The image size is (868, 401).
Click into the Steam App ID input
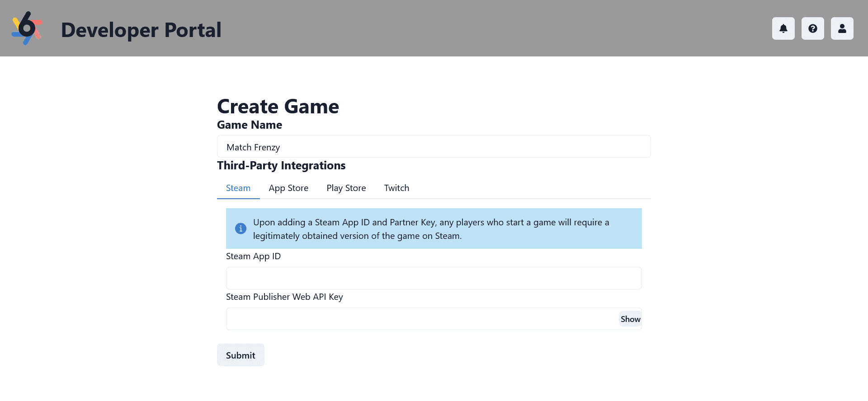click(x=433, y=278)
